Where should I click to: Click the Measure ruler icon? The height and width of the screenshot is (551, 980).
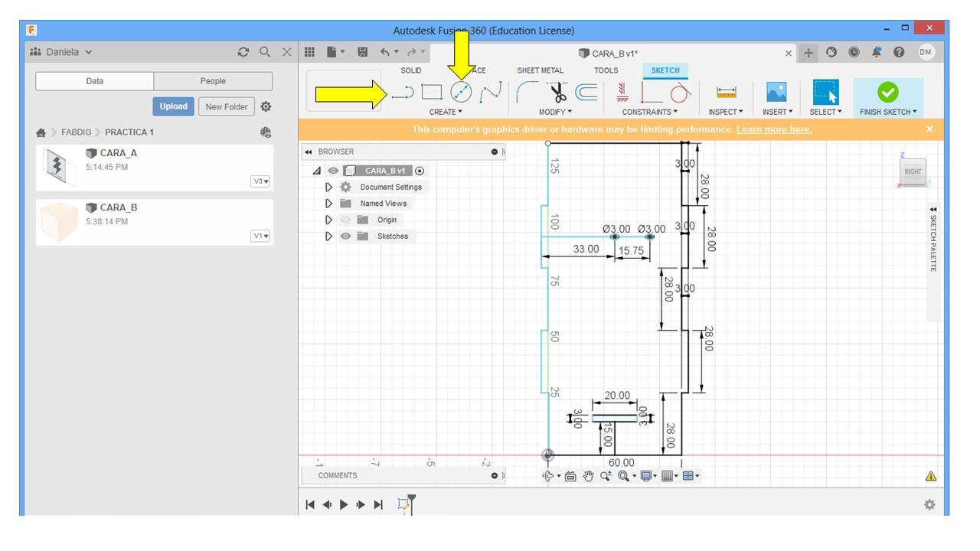tap(726, 92)
